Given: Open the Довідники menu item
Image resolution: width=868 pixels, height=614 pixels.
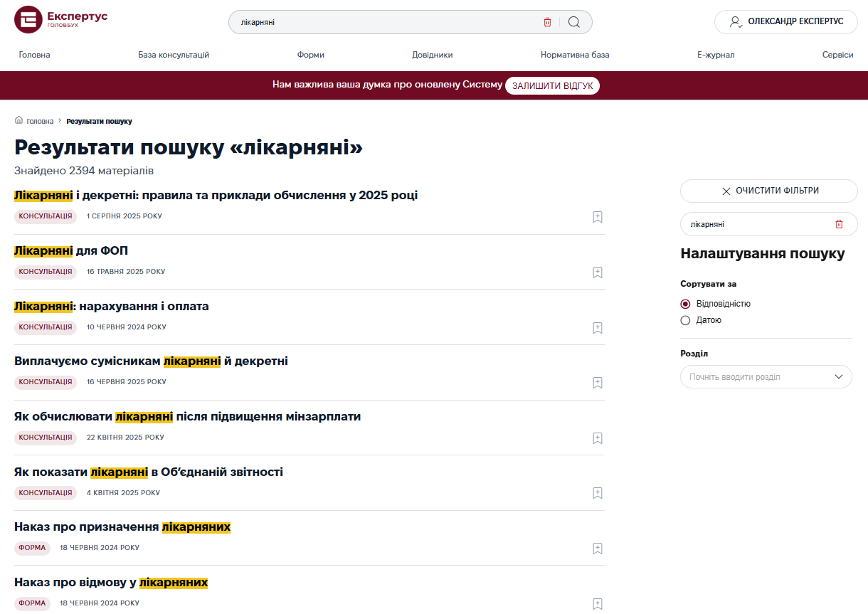Looking at the screenshot, I should tap(432, 55).
